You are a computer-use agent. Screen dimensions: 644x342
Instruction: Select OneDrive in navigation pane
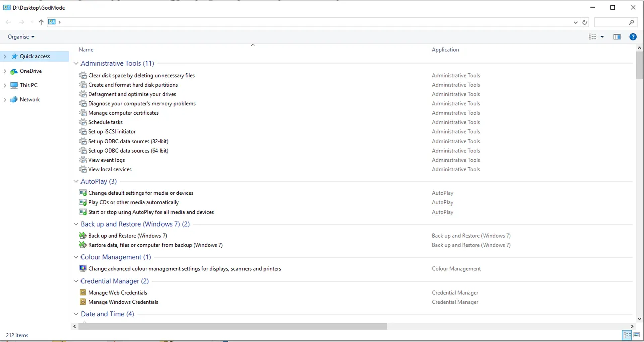coord(31,71)
